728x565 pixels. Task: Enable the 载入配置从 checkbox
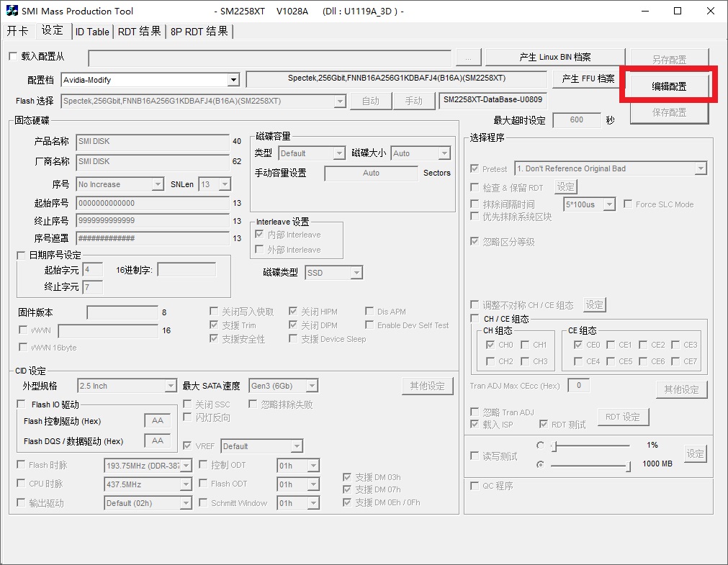(12, 56)
